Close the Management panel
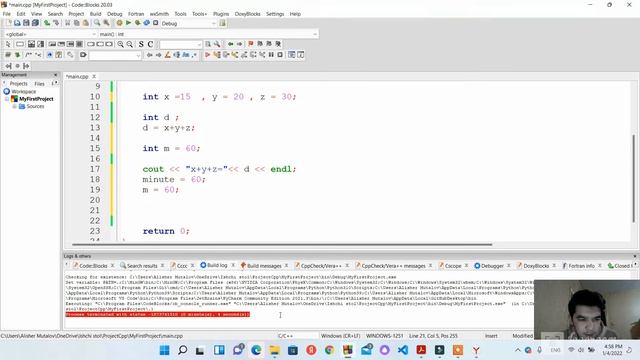The width and height of the screenshot is (640, 360). point(56,75)
